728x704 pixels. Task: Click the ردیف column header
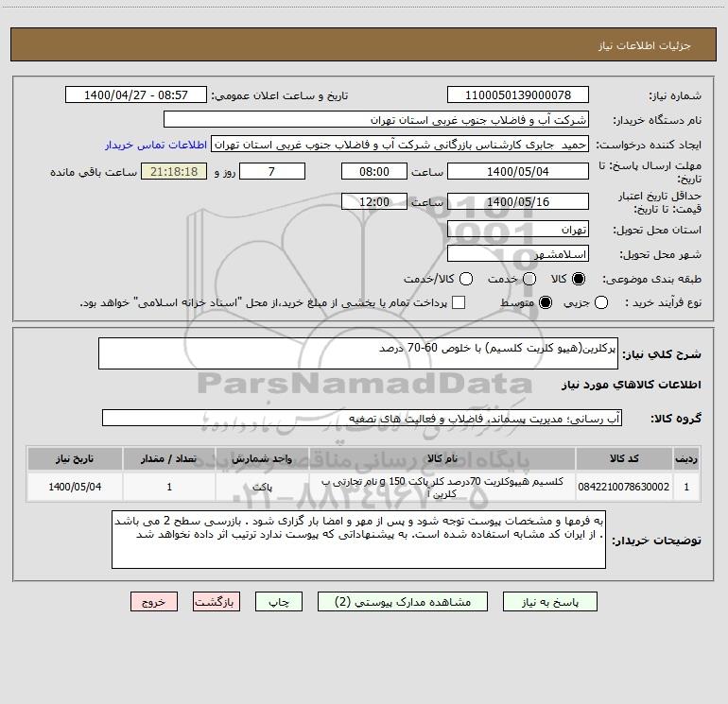[x=686, y=458]
